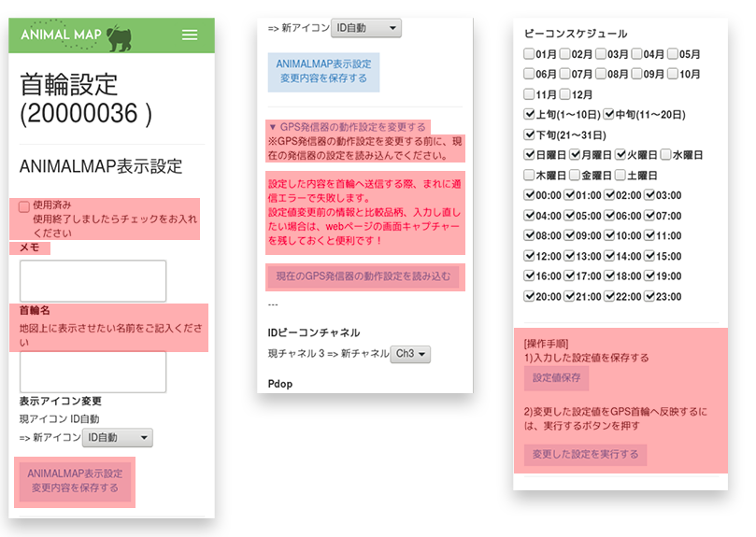Uncheck the 05:00 hour checkbox
Screen dimensions: 756x537
pyautogui.click(x=569, y=215)
